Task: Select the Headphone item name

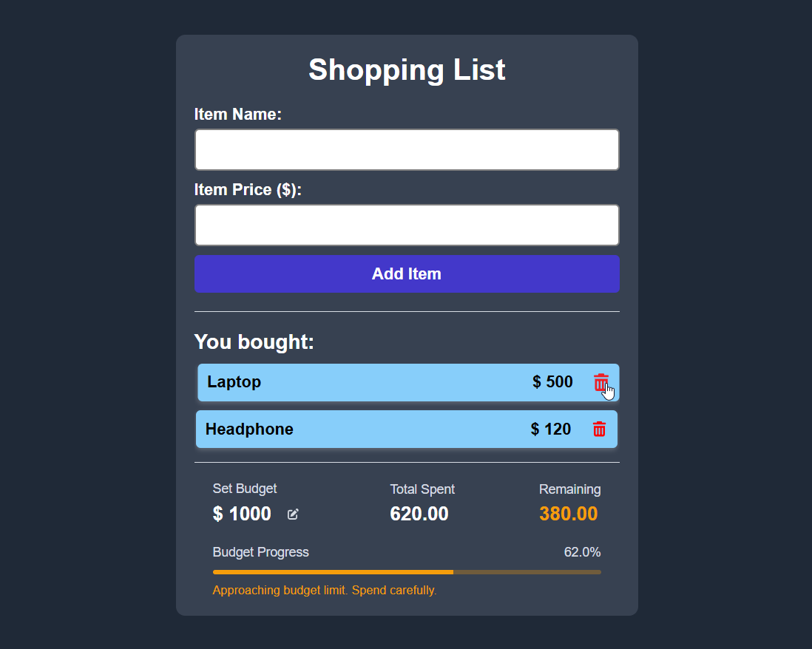Action: (x=249, y=429)
